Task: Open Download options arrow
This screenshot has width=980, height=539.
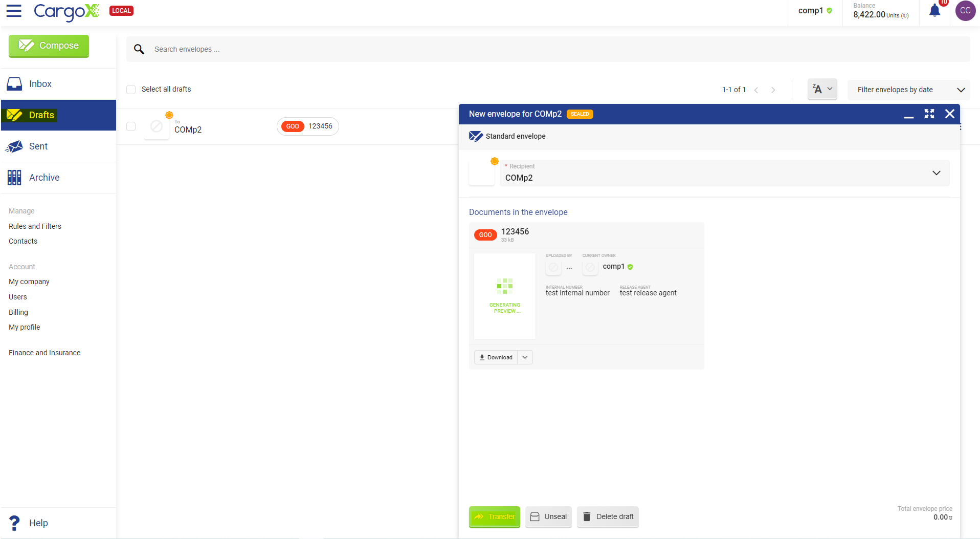Action: click(x=525, y=357)
